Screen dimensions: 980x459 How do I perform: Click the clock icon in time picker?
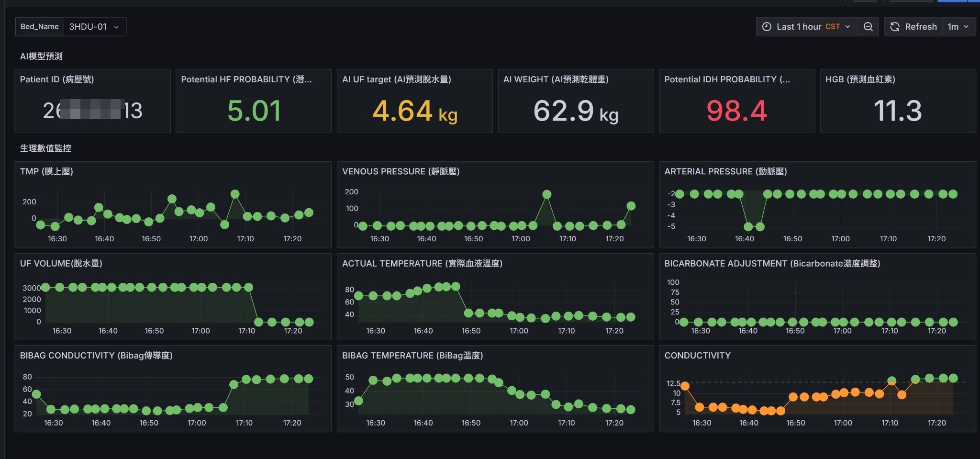click(x=767, y=27)
